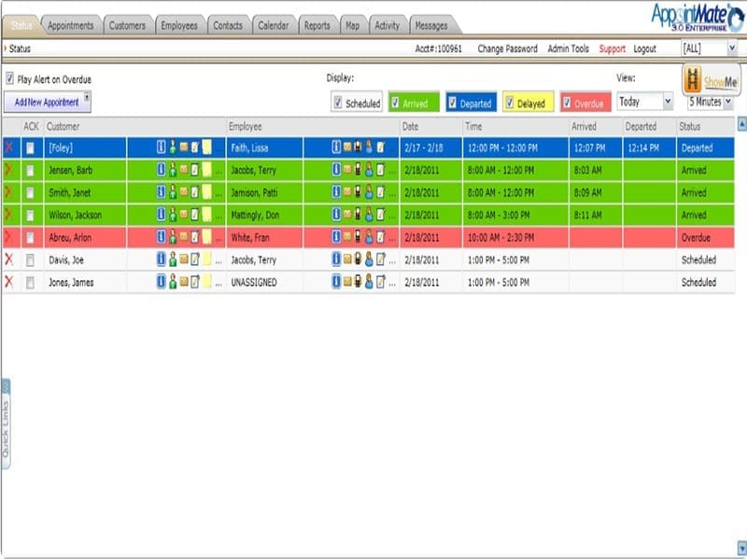The image size is (747, 560).
Task: Click the ShowMe help icon
Action: tap(711, 80)
